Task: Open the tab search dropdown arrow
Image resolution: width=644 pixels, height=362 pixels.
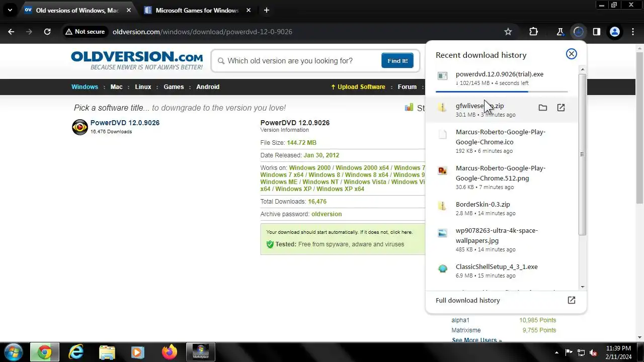Action: point(10,10)
